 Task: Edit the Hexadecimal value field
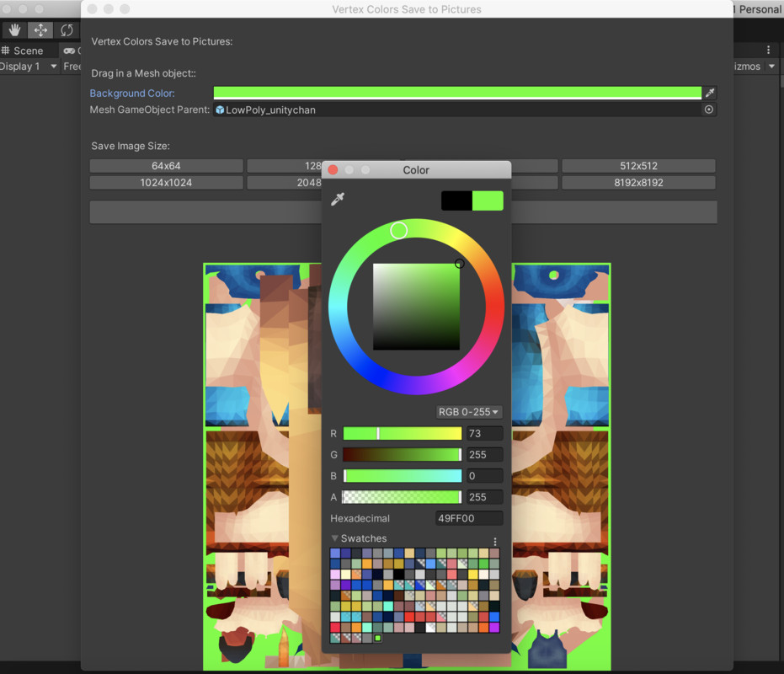469,518
